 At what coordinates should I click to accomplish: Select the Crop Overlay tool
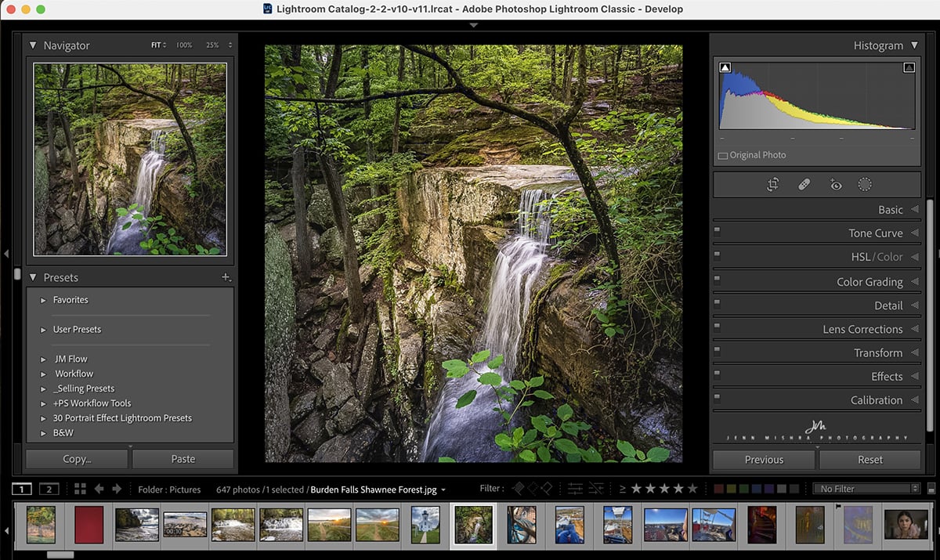point(772,184)
